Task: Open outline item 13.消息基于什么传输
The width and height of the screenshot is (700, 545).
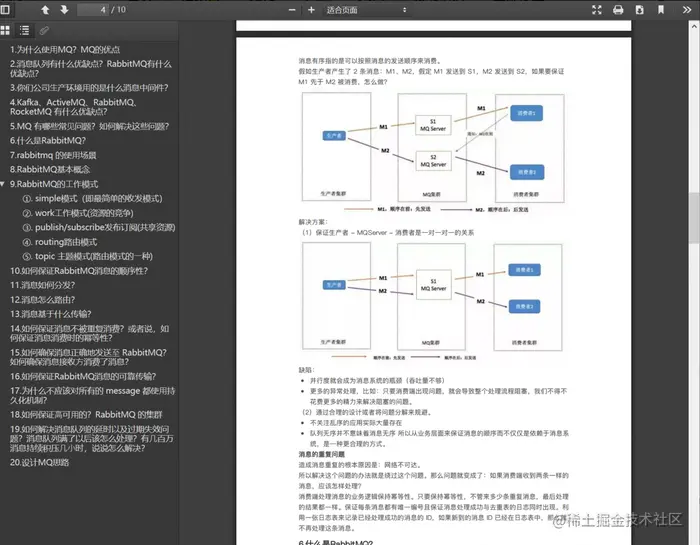Action: pyautogui.click(x=50, y=314)
